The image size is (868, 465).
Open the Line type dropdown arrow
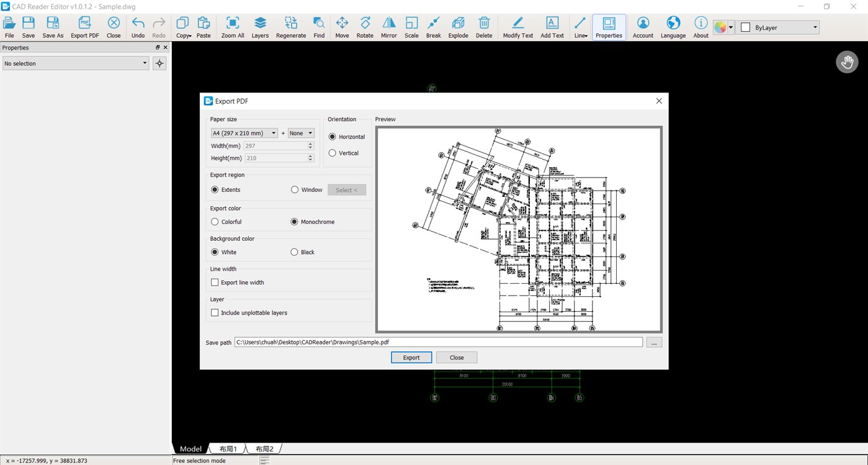(x=585, y=36)
